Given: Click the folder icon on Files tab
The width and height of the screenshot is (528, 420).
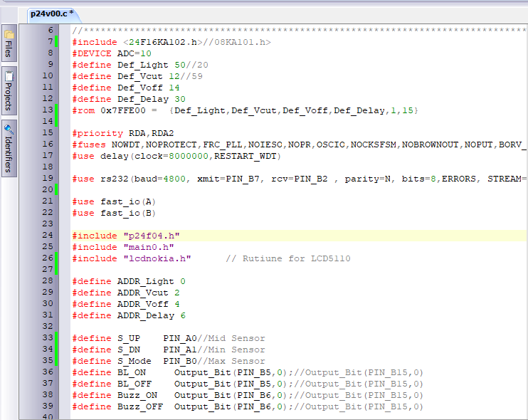Looking at the screenshot, I should (x=9, y=34).
